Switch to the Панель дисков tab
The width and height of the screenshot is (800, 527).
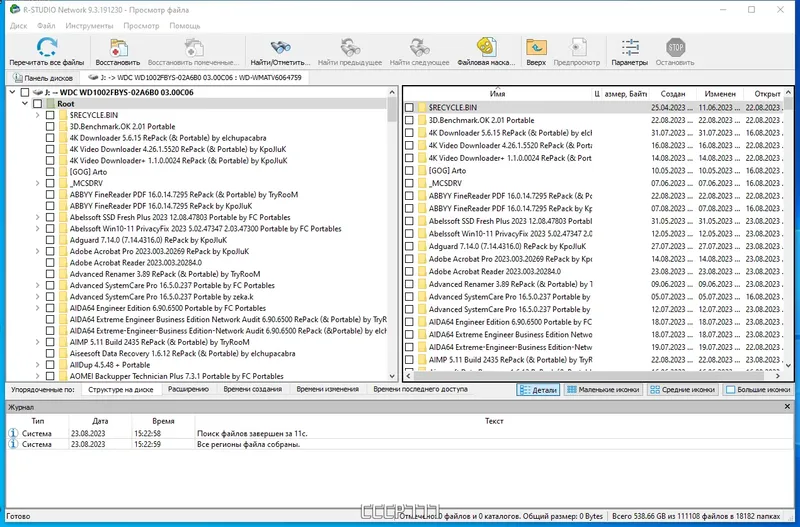tap(44, 78)
